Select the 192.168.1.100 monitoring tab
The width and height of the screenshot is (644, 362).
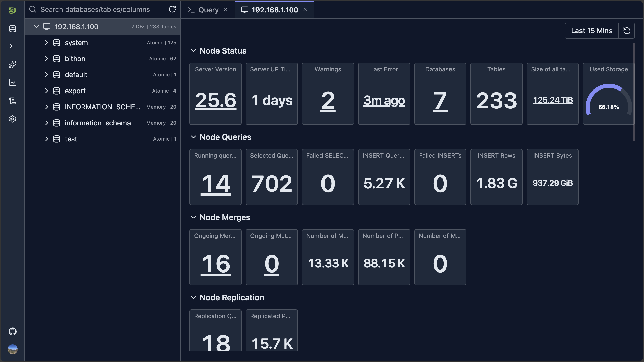click(x=275, y=10)
